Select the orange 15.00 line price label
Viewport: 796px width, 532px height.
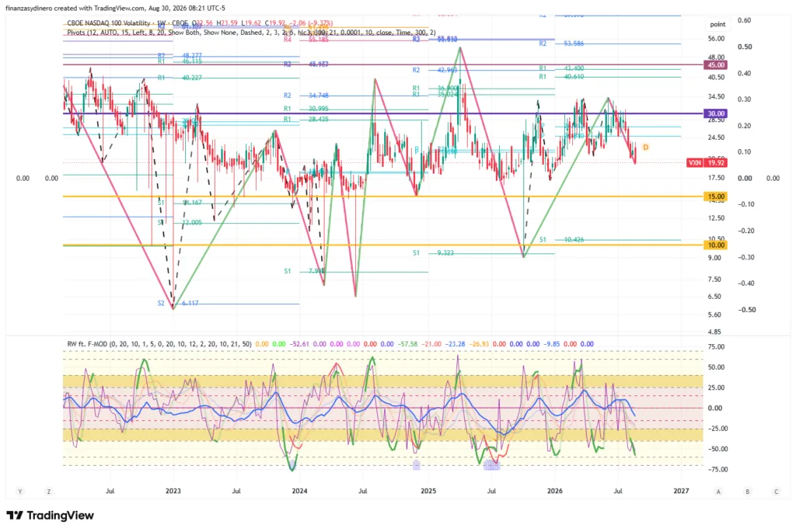coord(715,196)
